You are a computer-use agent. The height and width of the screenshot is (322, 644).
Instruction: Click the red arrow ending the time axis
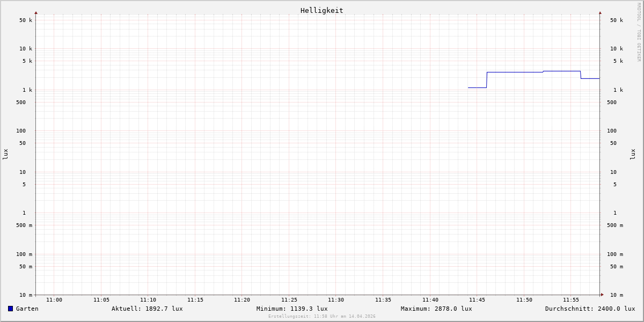(602, 295)
